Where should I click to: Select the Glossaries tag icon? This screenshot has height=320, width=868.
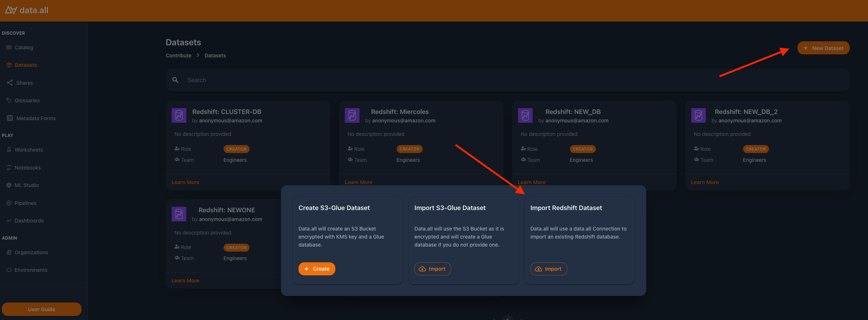pyautogui.click(x=9, y=100)
